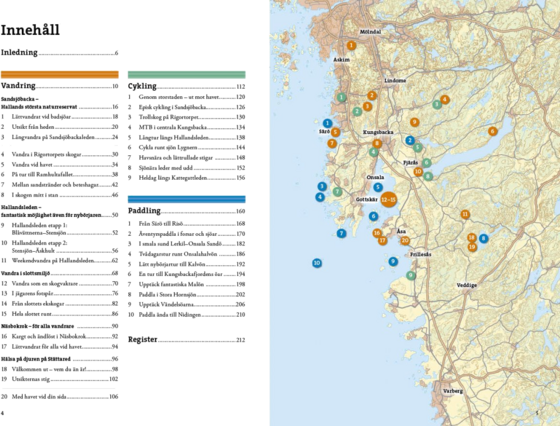The image size is (560, 426).
Task: Select blue paddling marker 6 on the map
Action: (374, 216)
